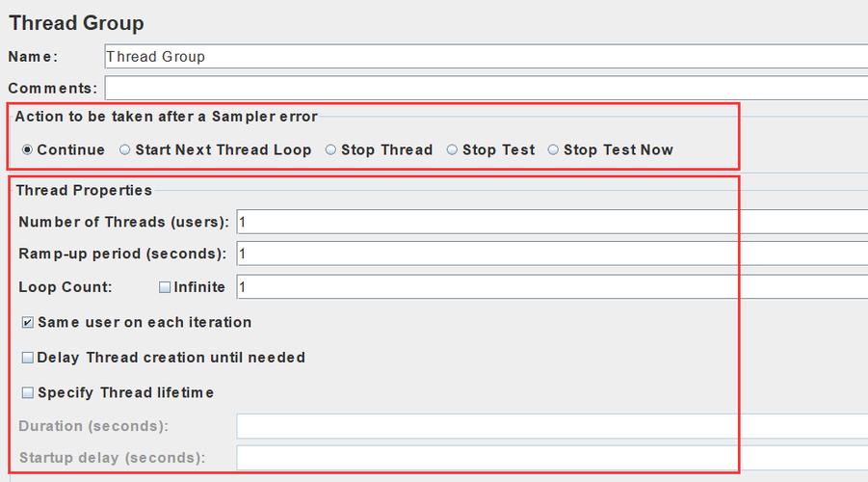Click the Thread Group panel heading

(76, 23)
